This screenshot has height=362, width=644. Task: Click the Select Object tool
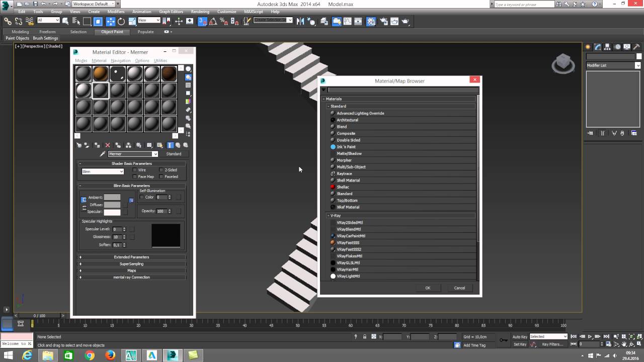[65, 21]
